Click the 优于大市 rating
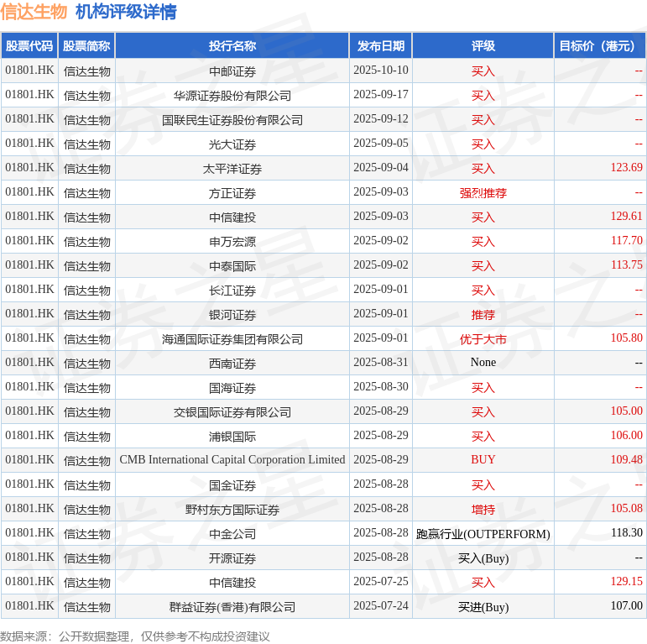This screenshot has height=644, width=647. pyautogui.click(x=483, y=339)
